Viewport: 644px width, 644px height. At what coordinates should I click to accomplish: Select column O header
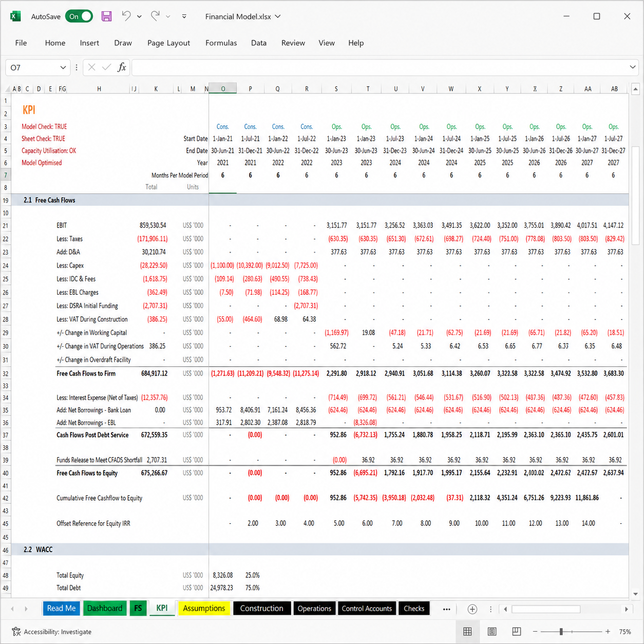[223, 88]
